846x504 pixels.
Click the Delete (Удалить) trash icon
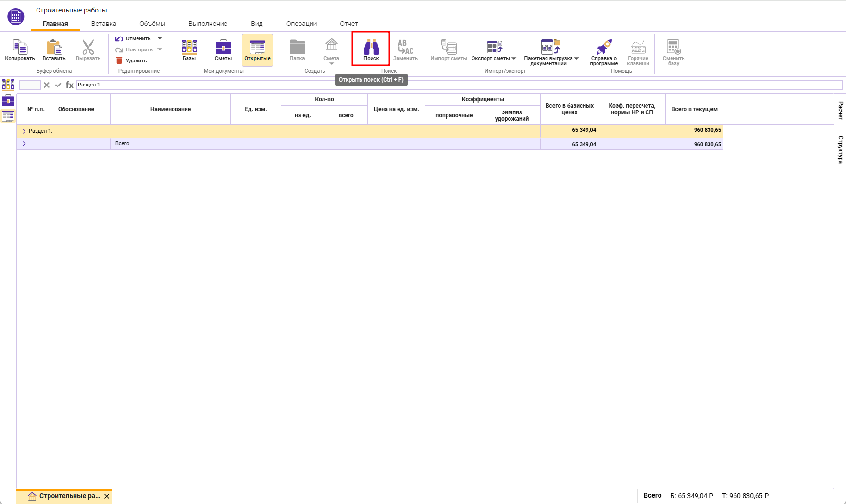pos(119,61)
